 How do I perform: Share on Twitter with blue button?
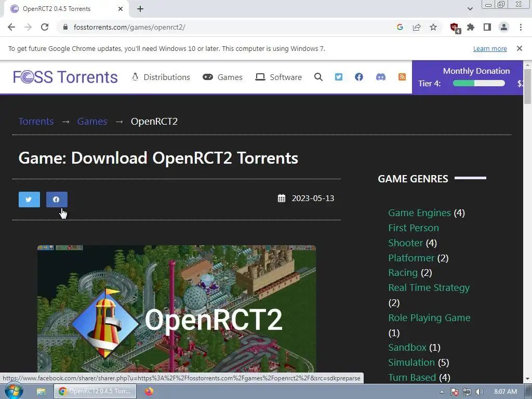29,199
